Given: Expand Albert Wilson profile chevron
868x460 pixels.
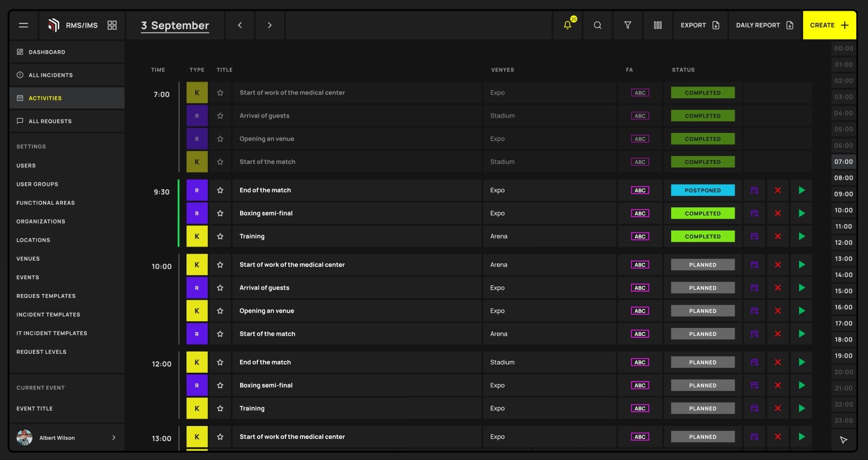Looking at the screenshot, I should pyautogui.click(x=114, y=437).
